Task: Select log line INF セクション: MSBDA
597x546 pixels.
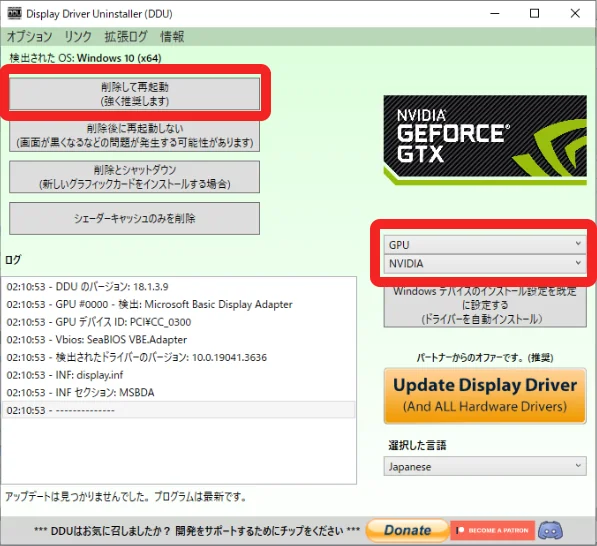Action: click(179, 393)
